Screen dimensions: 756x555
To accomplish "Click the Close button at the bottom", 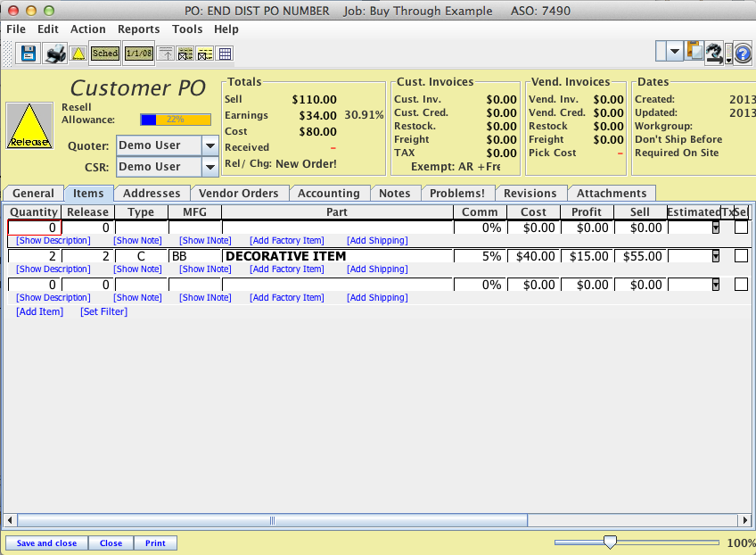I will 111,543.
